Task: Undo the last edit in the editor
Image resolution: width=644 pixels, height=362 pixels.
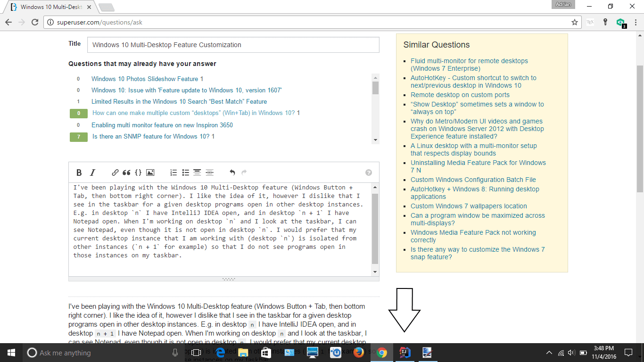Action: point(232,173)
